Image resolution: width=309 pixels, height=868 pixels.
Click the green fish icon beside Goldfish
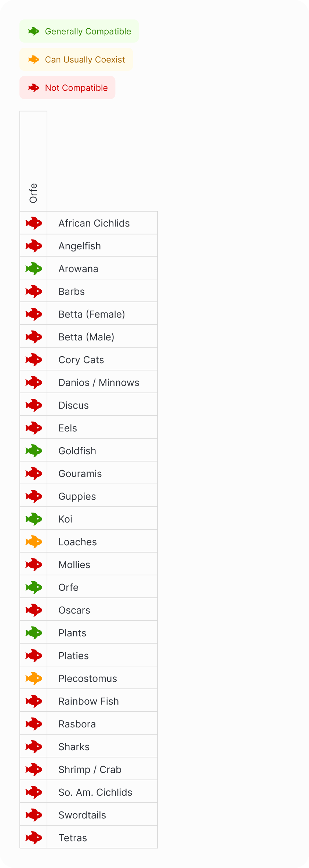[x=34, y=451]
